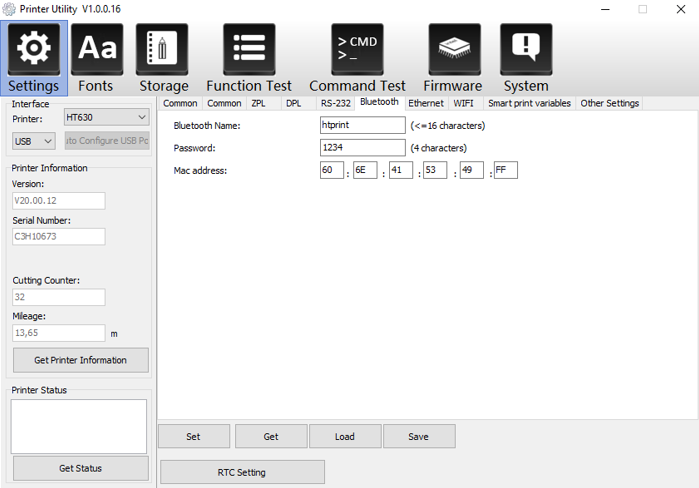Screen dimensions: 699x488
Task: Open the Firmware chip icon
Action: pyautogui.click(x=453, y=48)
